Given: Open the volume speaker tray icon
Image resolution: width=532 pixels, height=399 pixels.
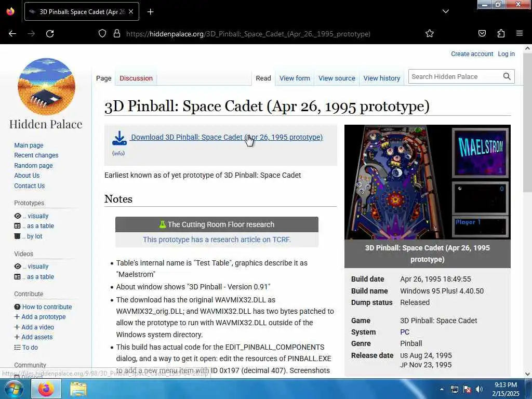Looking at the screenshot, I should pos(479,389).
